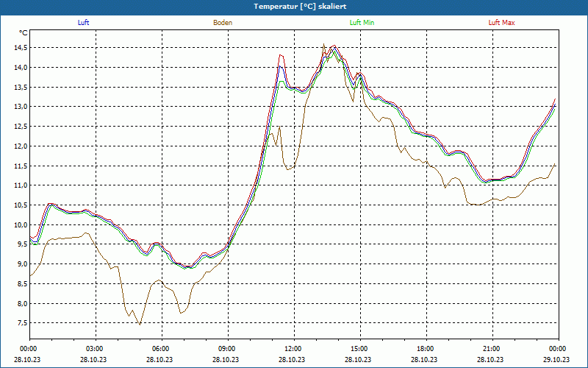Click the y-axis value '8,5'

pyautogui.click(x=23, y=284)
